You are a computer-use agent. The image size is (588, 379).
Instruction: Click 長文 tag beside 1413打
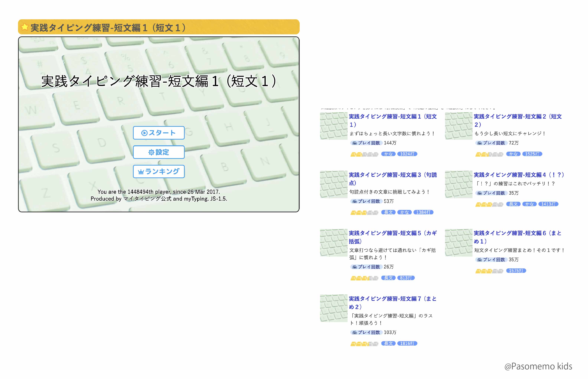[513, 204]
